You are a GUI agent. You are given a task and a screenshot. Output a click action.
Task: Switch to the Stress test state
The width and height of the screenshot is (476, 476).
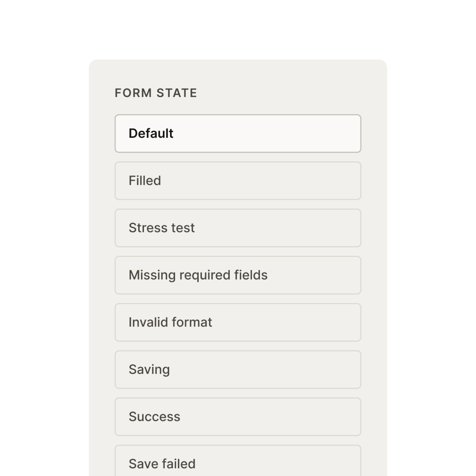[238, 228]
